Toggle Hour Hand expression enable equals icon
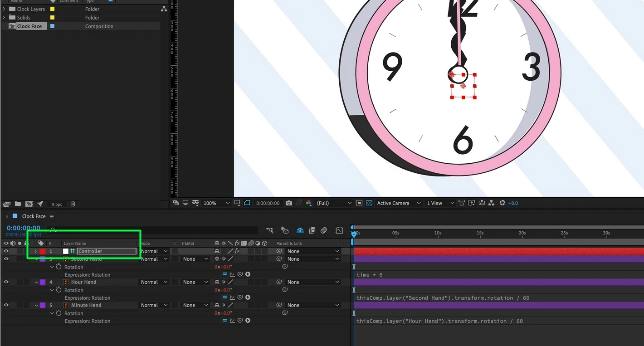 224,297
